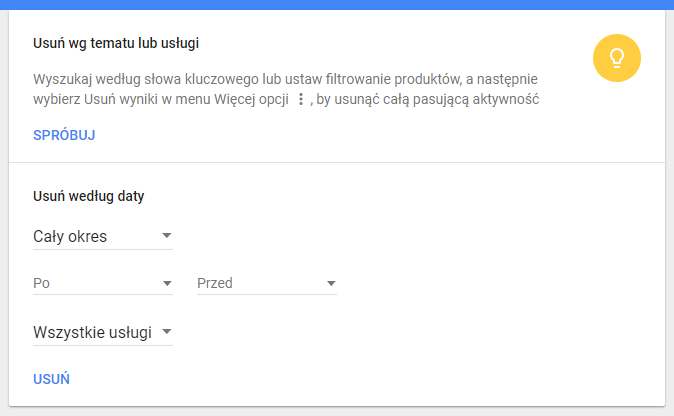Click the Po placeholder text

pos(41,283)
